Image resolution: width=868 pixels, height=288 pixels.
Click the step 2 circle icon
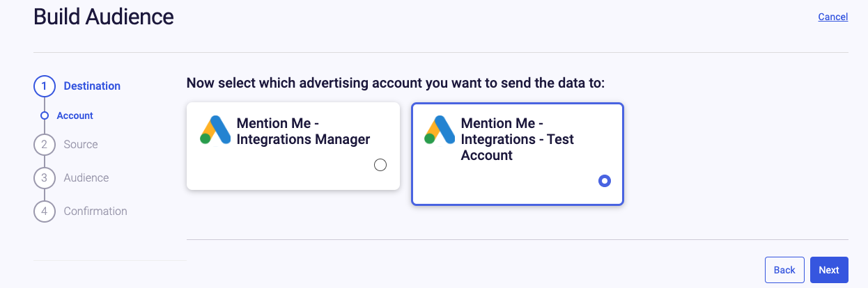click(x=44, y=145)
